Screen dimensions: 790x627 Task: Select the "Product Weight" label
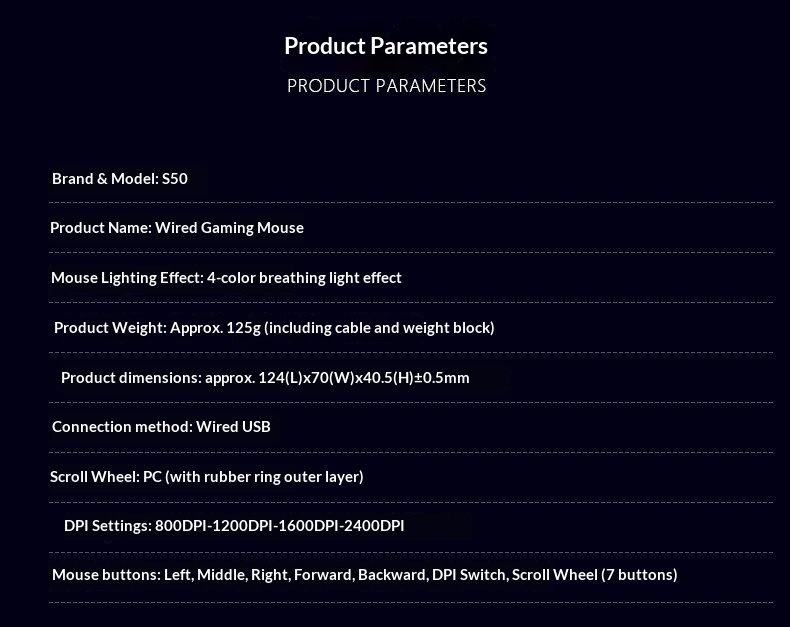110,328
